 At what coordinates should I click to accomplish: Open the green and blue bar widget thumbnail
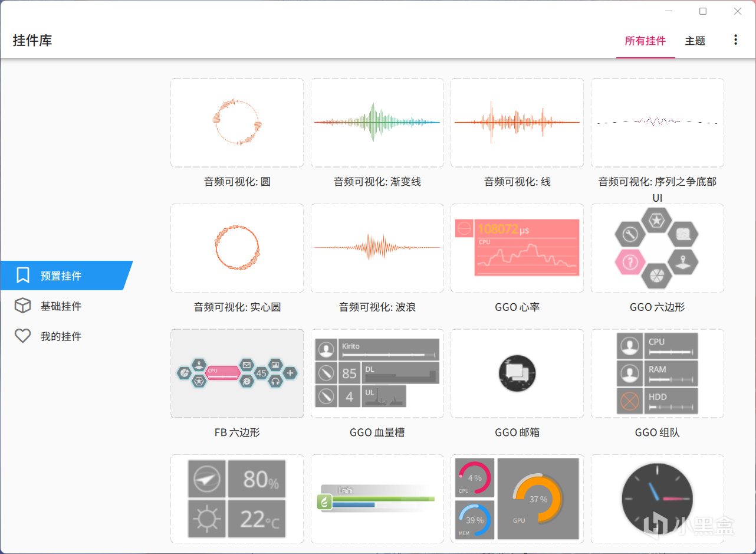tap(377, 499)
